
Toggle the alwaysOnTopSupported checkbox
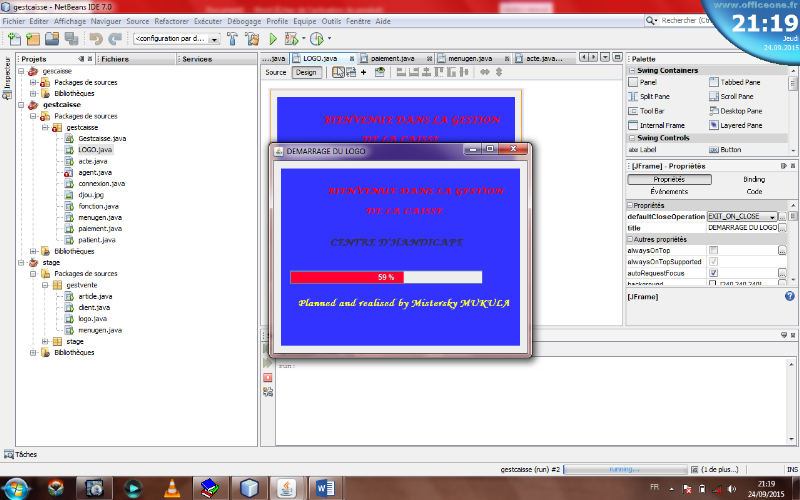(713, 262)
